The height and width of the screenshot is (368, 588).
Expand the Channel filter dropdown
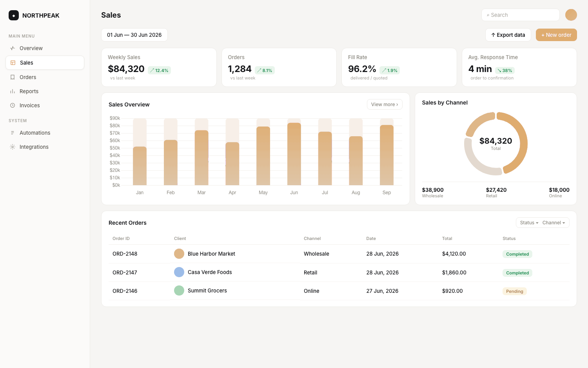554,223
